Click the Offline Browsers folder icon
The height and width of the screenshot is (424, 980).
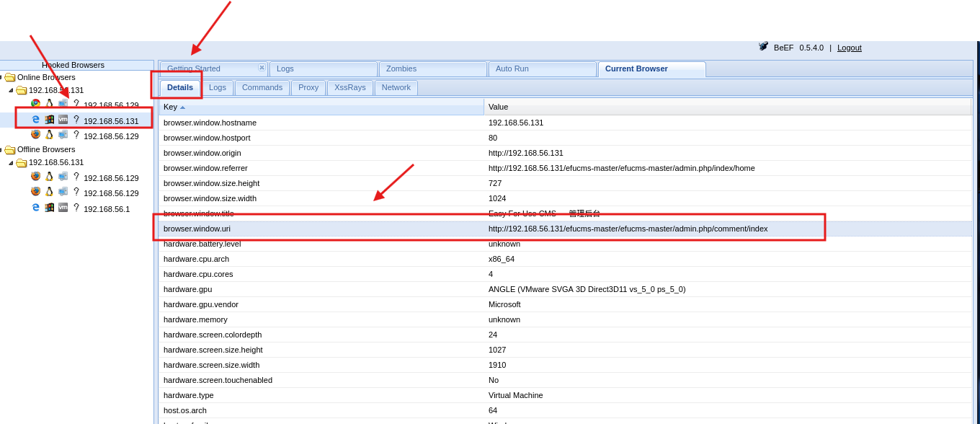[x=10, y=149]
